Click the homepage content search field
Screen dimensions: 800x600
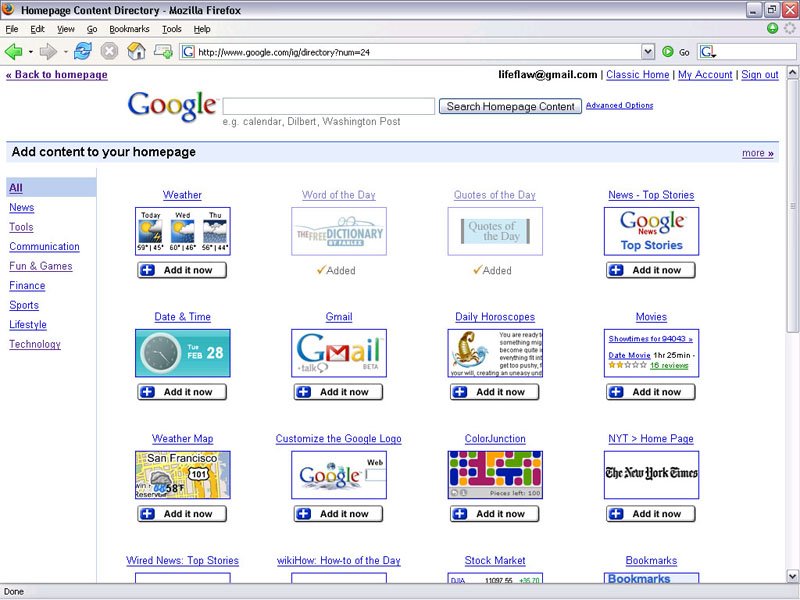click(x=329, y=106)
